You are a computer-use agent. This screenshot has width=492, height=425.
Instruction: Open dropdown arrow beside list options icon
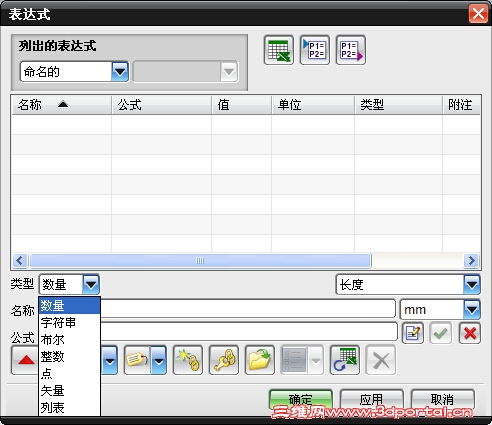click(316, 360)
